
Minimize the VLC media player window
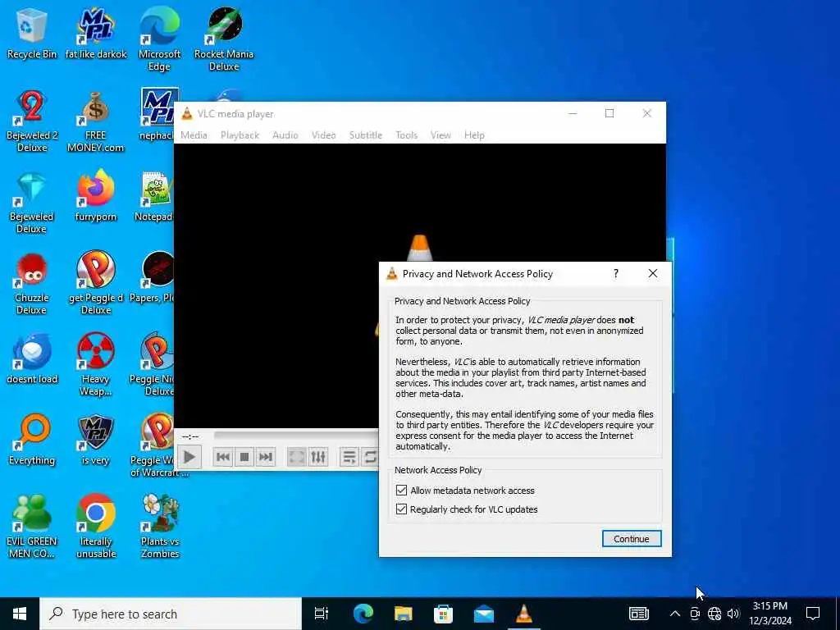click(x=573, y=113)
